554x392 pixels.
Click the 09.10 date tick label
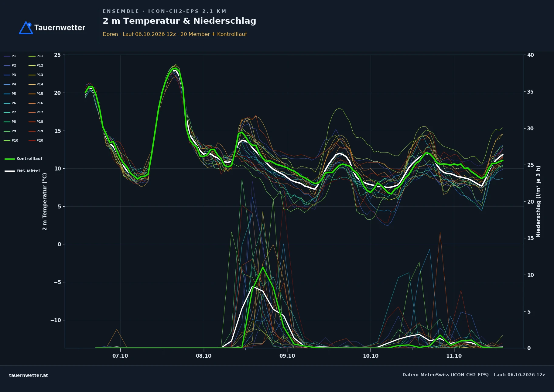(287, 356)
